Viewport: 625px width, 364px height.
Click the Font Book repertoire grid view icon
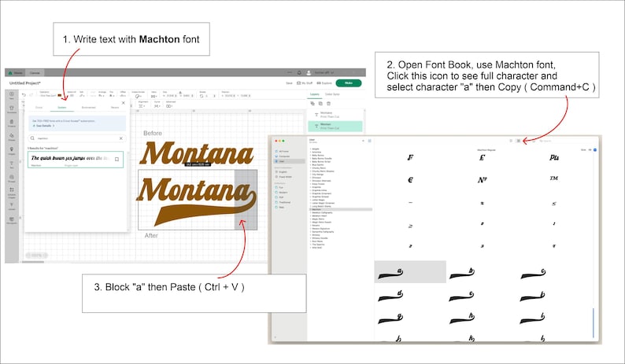point(519,141)
